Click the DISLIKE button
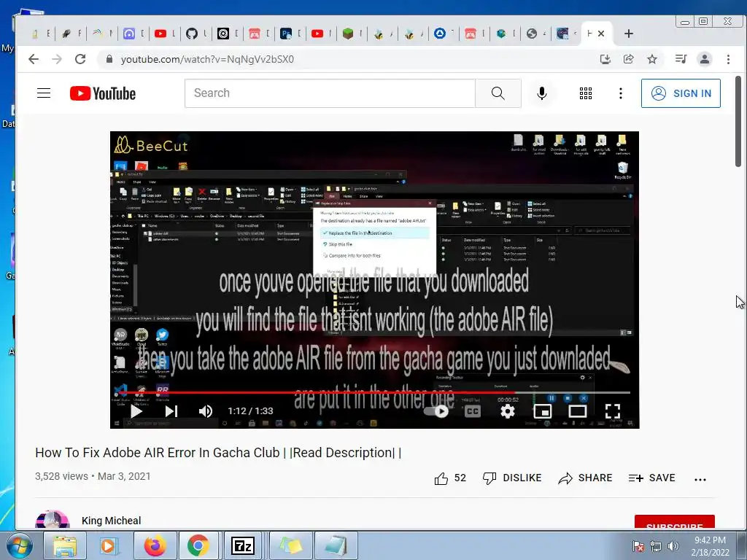The width and height of the screenshot is (747, 560). (512, 478)
